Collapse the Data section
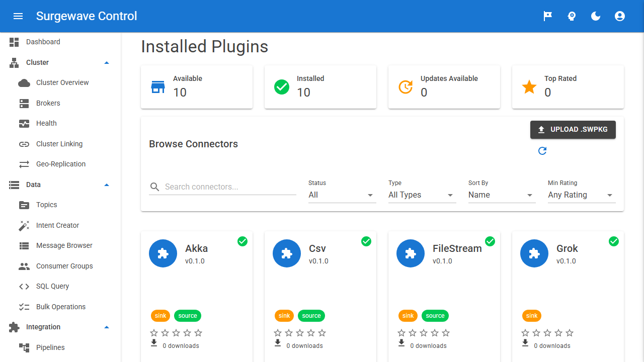 pos(106,185)
